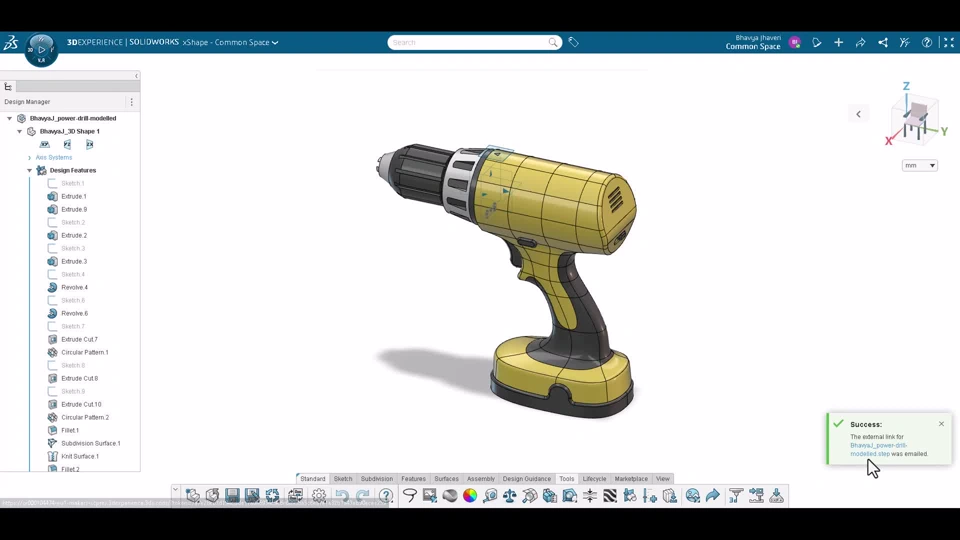The width and height of the screenshot is (960, 540).
Task: Select Extrude Cut.7 feature
Action: 79,339
